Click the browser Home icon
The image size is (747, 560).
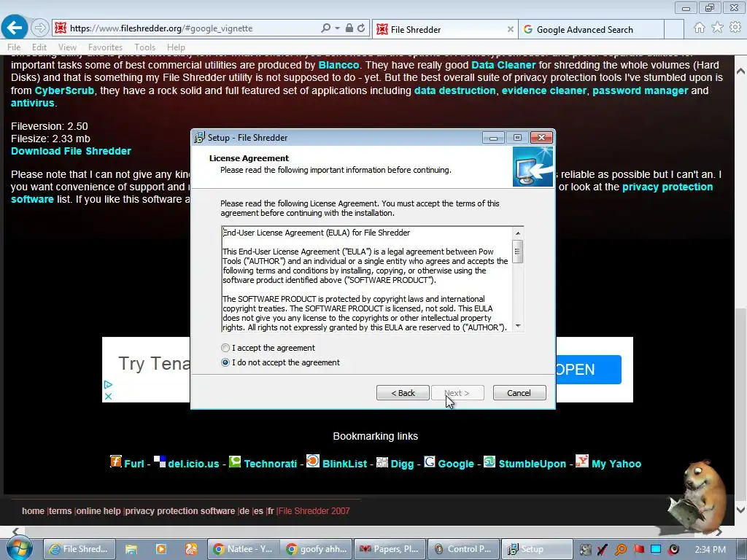(700, 28)
